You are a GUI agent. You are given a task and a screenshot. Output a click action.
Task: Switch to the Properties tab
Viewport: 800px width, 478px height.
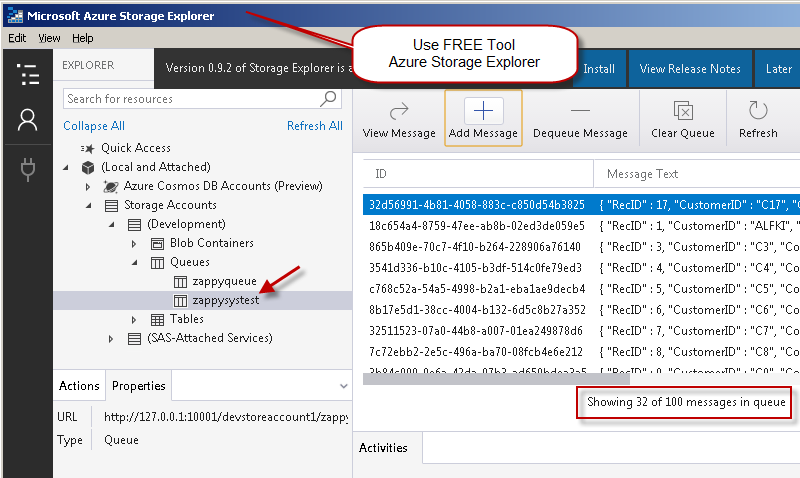click(139, 386)
